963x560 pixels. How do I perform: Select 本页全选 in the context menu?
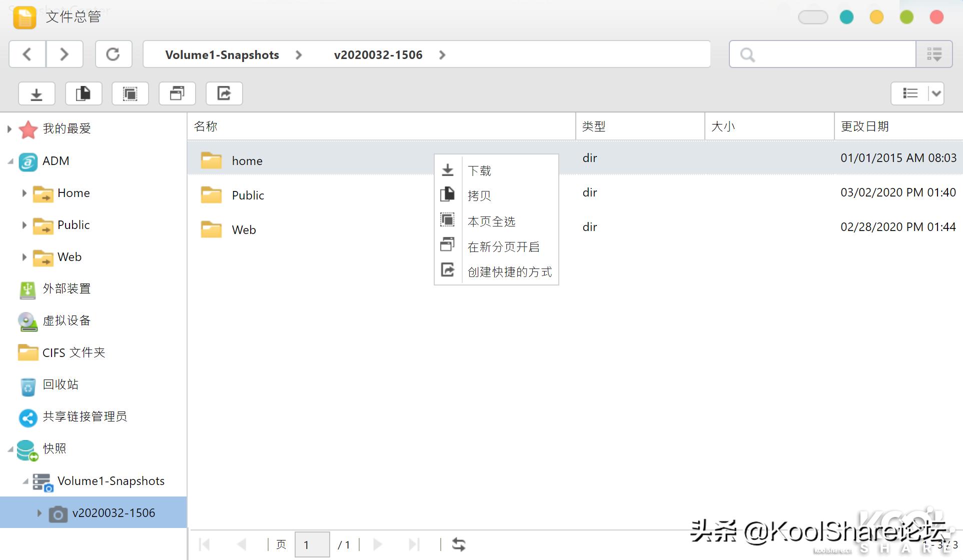click(492, 221)
